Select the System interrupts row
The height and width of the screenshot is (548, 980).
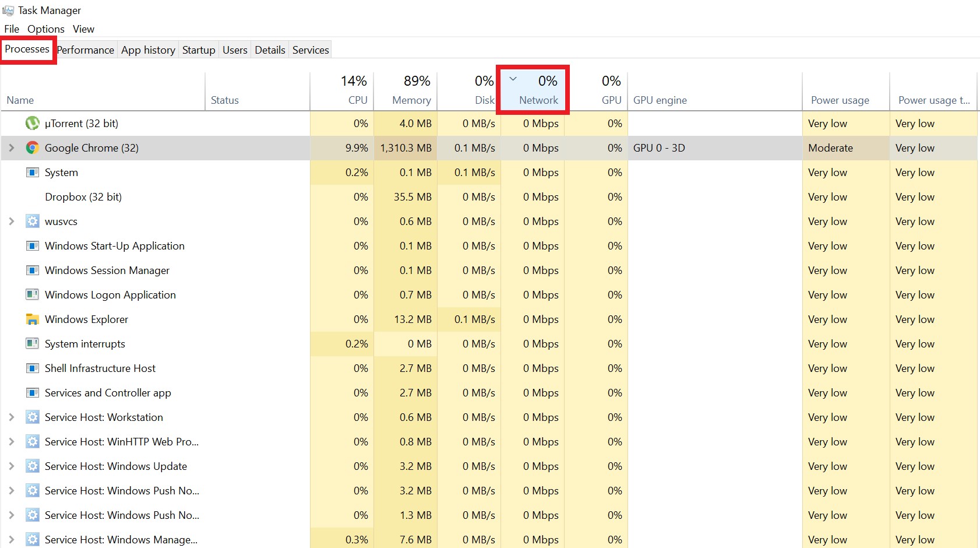click(x=84, y=343)
